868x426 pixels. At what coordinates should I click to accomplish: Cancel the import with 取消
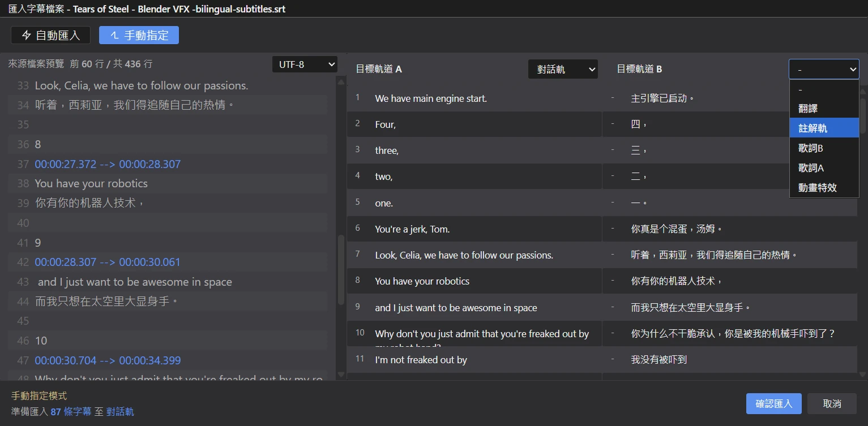[832, 404]
